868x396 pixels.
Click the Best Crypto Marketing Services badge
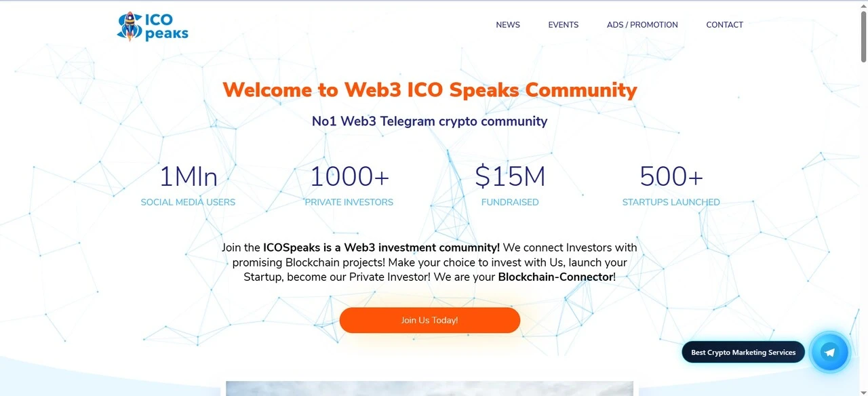click(x=743, y=352)
